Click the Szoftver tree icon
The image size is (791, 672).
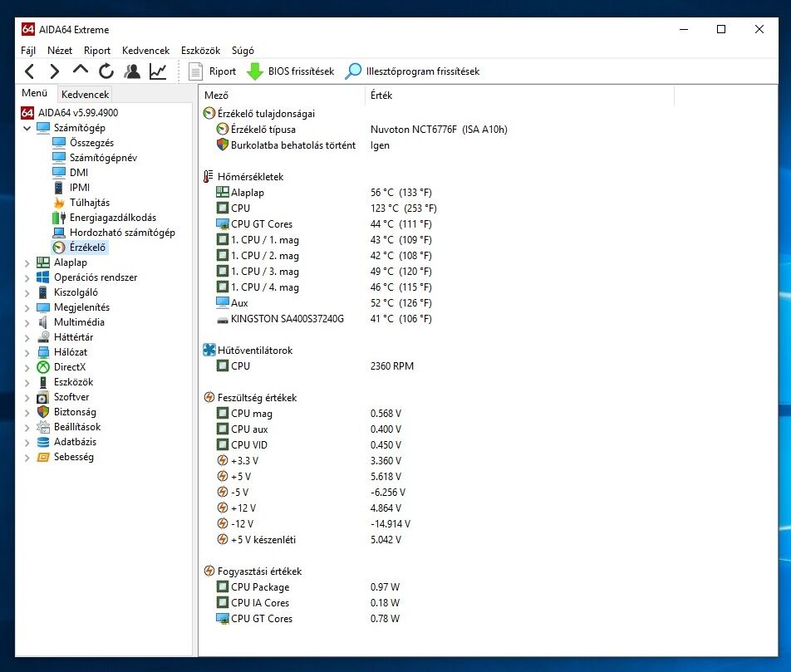pos(43,398)
